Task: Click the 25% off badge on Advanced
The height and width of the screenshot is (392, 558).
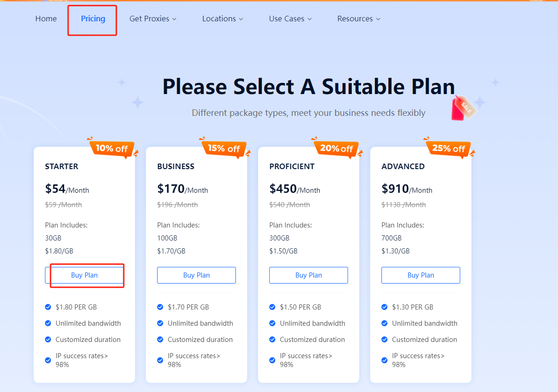Action: tap(449, 149)
